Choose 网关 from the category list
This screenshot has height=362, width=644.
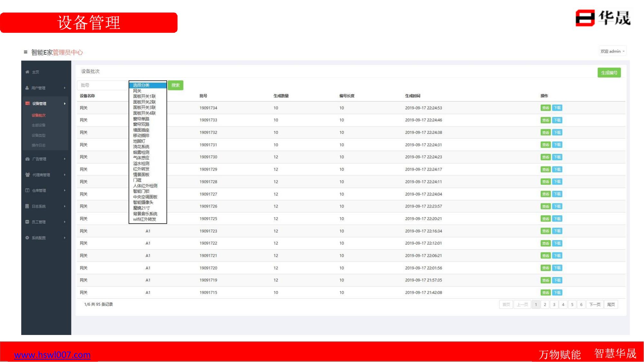pyautogui.click(x=137, y=91)
